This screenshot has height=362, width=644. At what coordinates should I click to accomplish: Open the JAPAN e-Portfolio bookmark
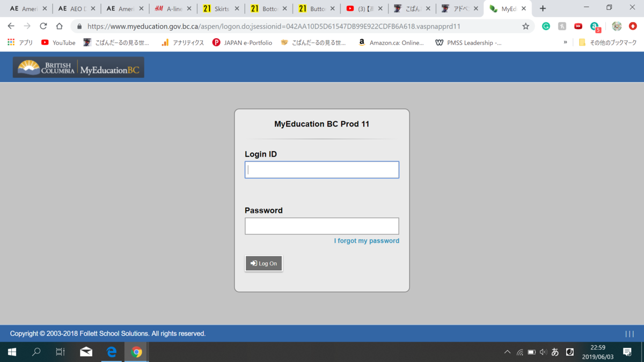click(242, 42)
